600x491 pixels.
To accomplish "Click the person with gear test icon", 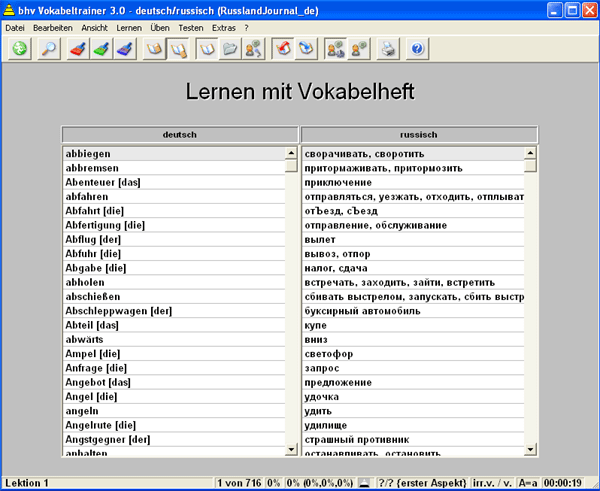I will pos(336,49).
